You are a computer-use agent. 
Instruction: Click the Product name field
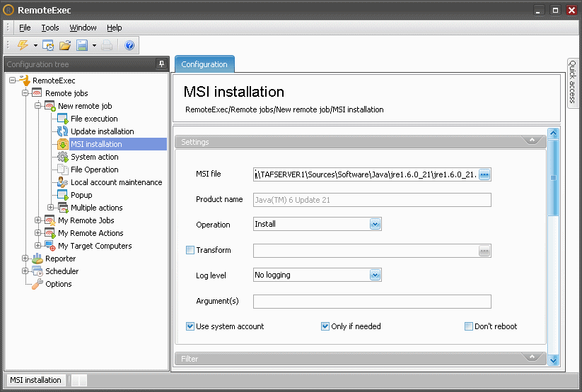[372, 200]
